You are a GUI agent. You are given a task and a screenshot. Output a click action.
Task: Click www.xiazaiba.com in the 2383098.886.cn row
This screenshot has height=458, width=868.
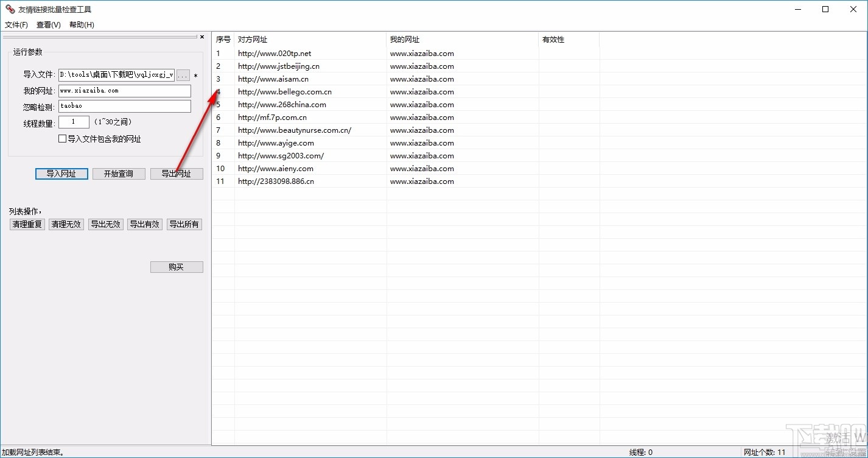(x=422, y=181)
